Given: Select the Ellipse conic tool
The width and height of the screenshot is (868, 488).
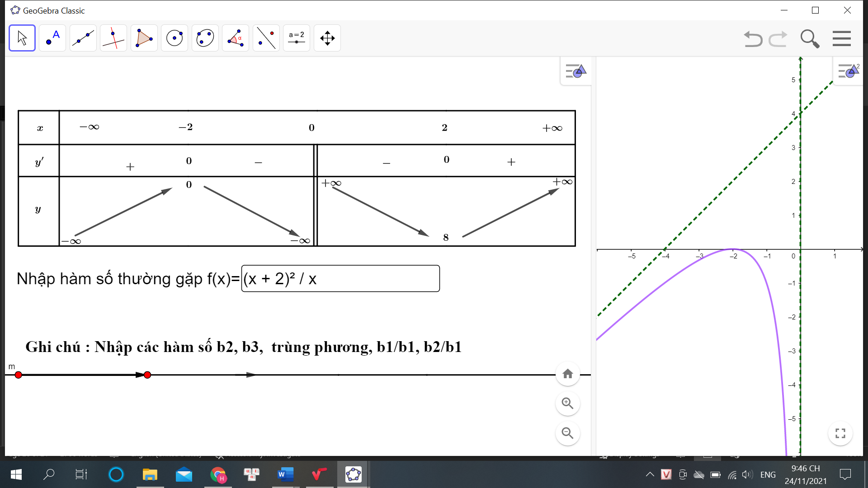Looking at the screenshot, I should 205,38.
